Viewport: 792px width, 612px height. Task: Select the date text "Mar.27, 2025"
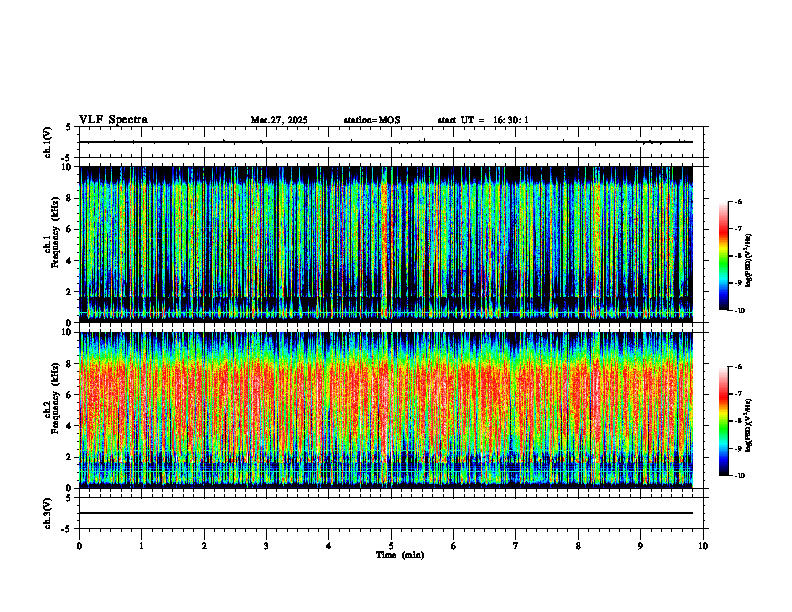(279, 120)
